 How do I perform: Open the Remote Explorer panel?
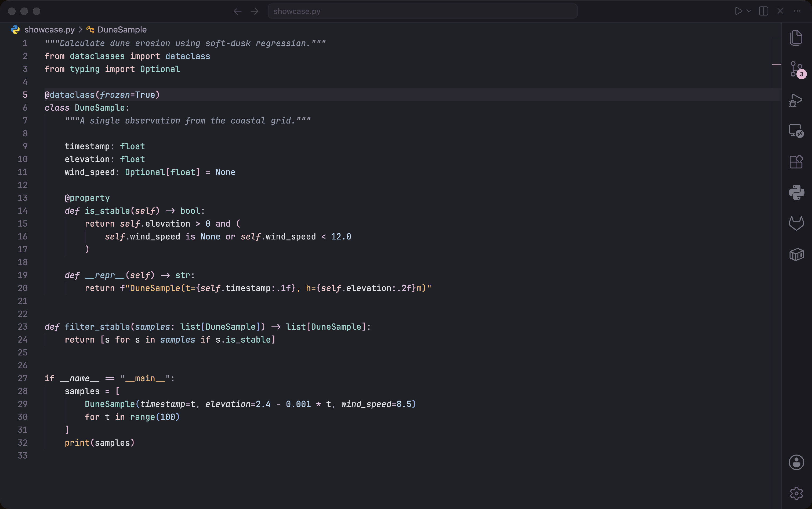(796, 131)
